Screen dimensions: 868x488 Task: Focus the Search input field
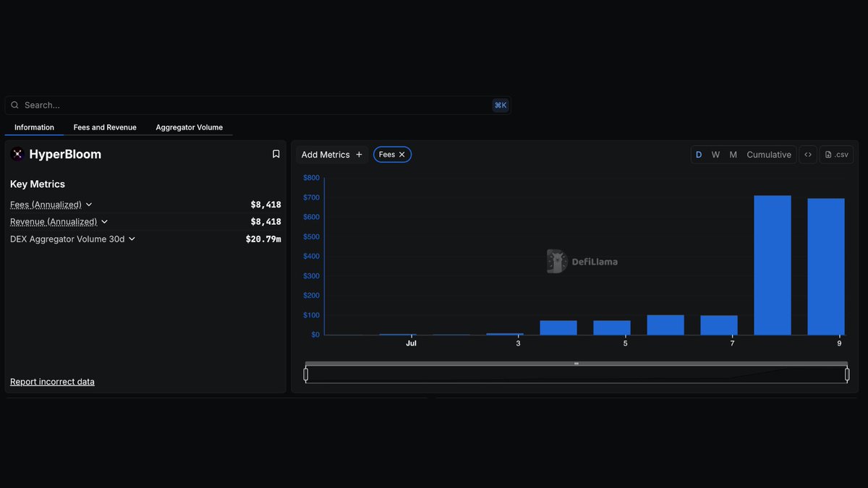pyautogui.click(x=258, y=105)
